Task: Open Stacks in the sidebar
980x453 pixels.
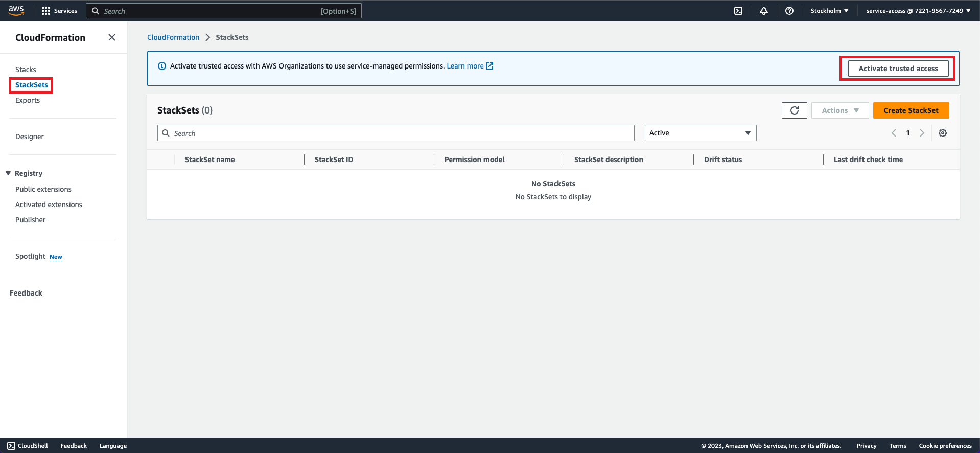Action: pos(26,70)
